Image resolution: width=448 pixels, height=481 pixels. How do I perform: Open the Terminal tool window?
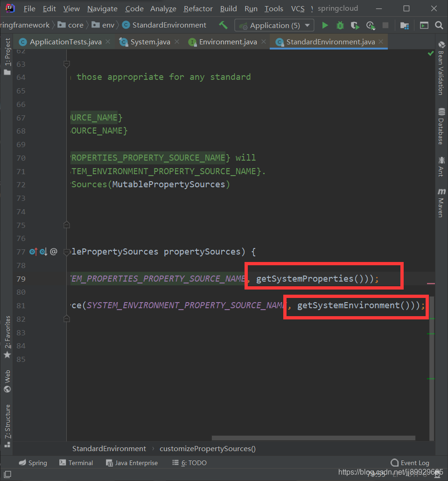click(x=76, y=463)
